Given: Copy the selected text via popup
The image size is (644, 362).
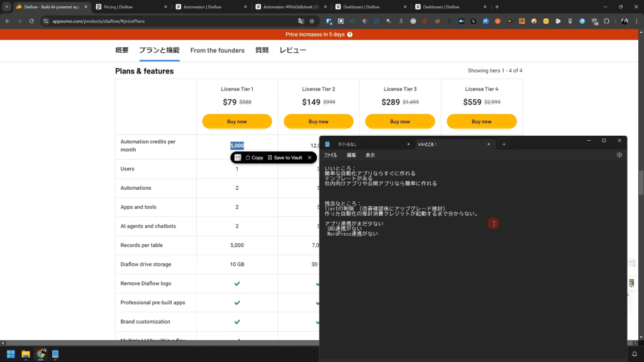Looking at the screenshot, I should (254, 158).
